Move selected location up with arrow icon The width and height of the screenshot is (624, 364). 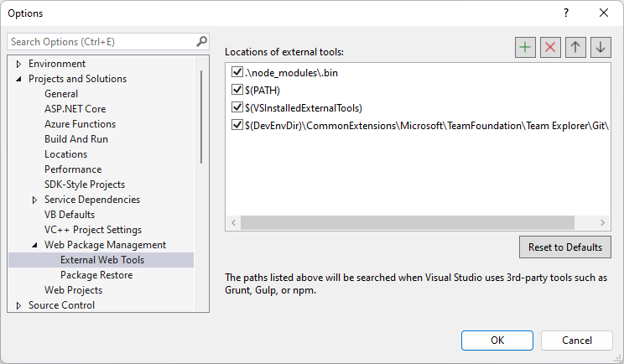tap(575, 48)
